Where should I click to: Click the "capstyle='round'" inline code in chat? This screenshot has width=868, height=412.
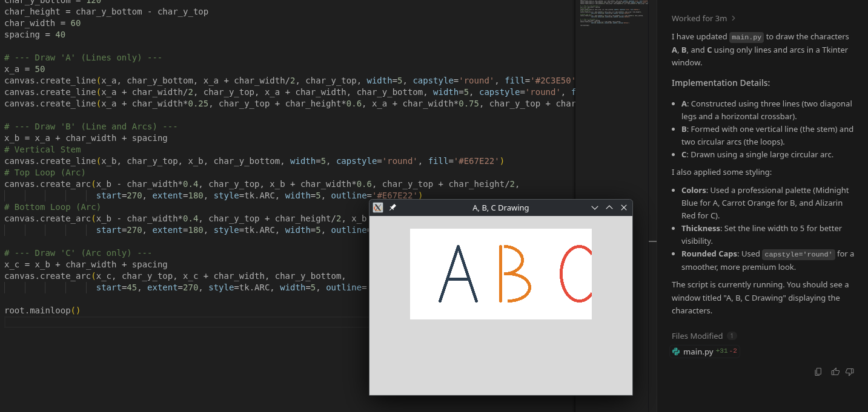[798, 254]
